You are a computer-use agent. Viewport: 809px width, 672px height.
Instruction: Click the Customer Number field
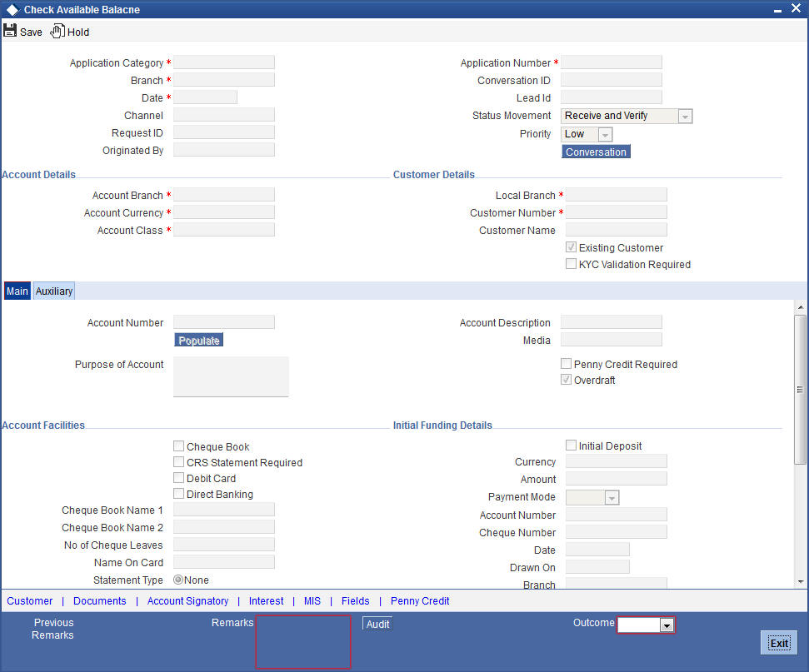[x=617, y=212]
